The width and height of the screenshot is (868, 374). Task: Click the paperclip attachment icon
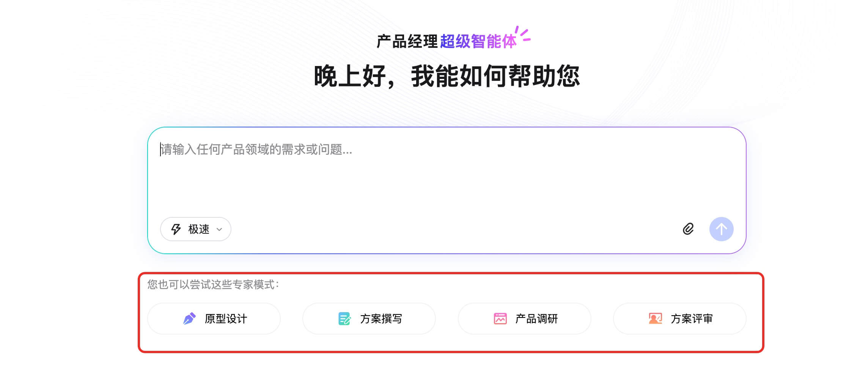(688, 229)
